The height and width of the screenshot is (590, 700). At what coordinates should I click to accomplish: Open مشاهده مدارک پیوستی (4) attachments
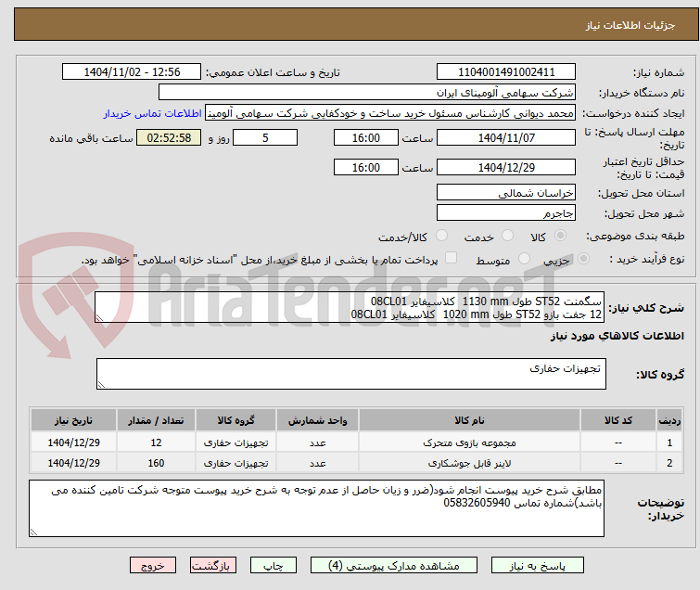tap(394, 566)
